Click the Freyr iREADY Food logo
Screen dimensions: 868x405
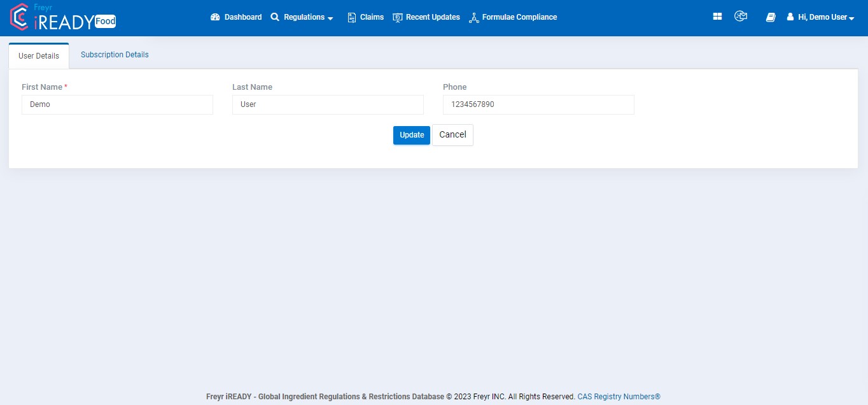[x=63, y=17]
